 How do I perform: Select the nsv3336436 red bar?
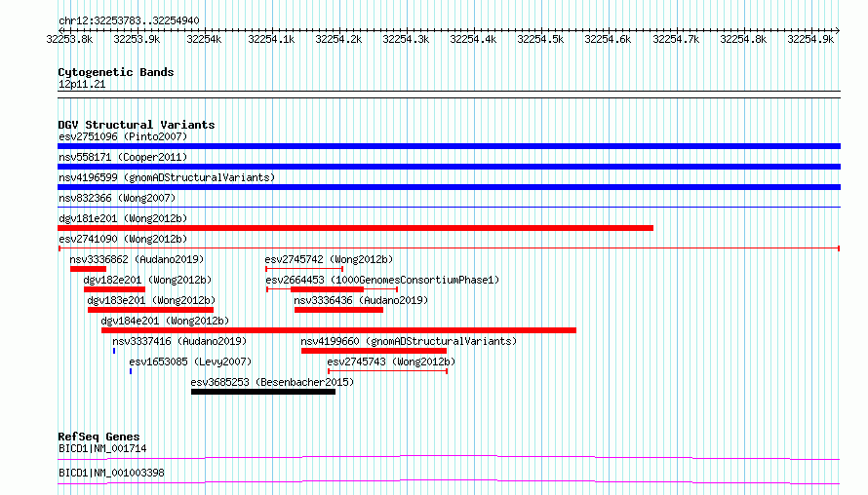coord(338,310)
